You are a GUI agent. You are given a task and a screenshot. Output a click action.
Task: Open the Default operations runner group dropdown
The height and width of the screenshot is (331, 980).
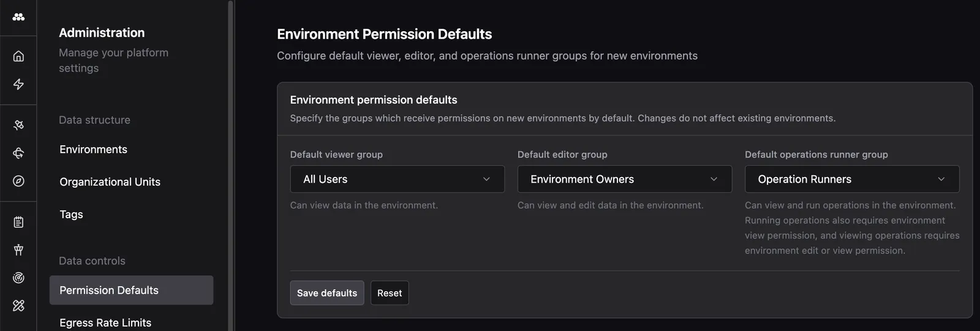(852, 179)
